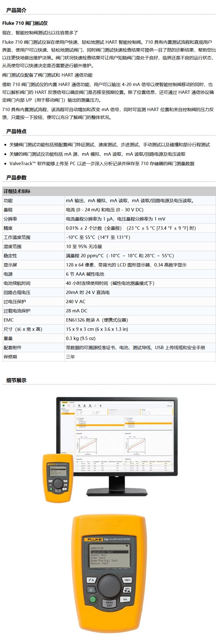Click the value -10°C 至 55°C

click(98, 237)
